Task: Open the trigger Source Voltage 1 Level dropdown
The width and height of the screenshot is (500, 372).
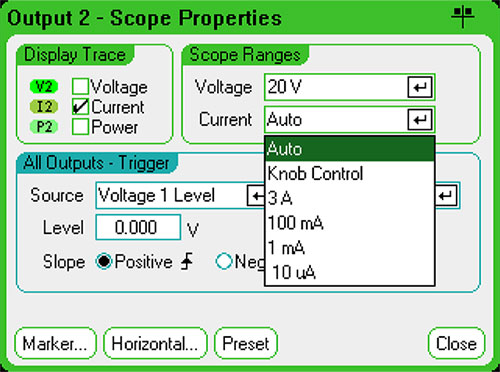Action: [180, 195]
